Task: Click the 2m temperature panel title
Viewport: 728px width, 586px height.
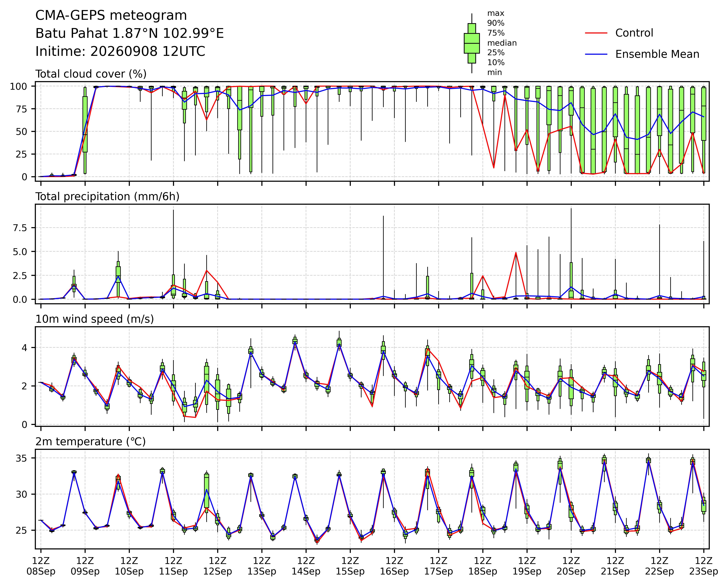Action: [90, 442]
